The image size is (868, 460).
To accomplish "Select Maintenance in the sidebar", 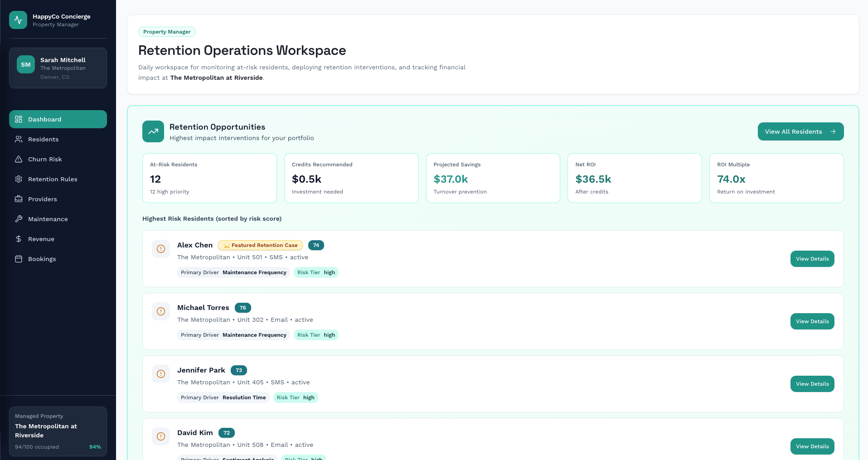I will (x=58, y=219).
